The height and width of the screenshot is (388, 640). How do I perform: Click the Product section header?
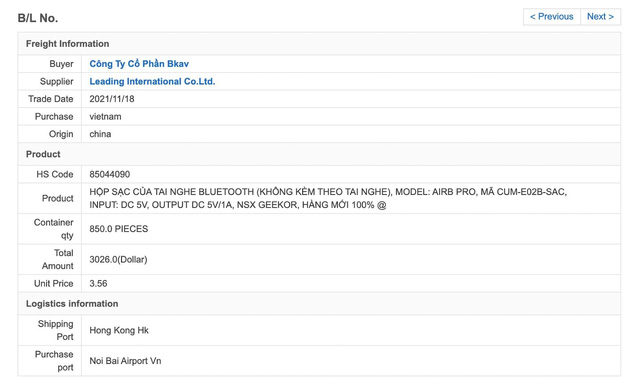43,154
